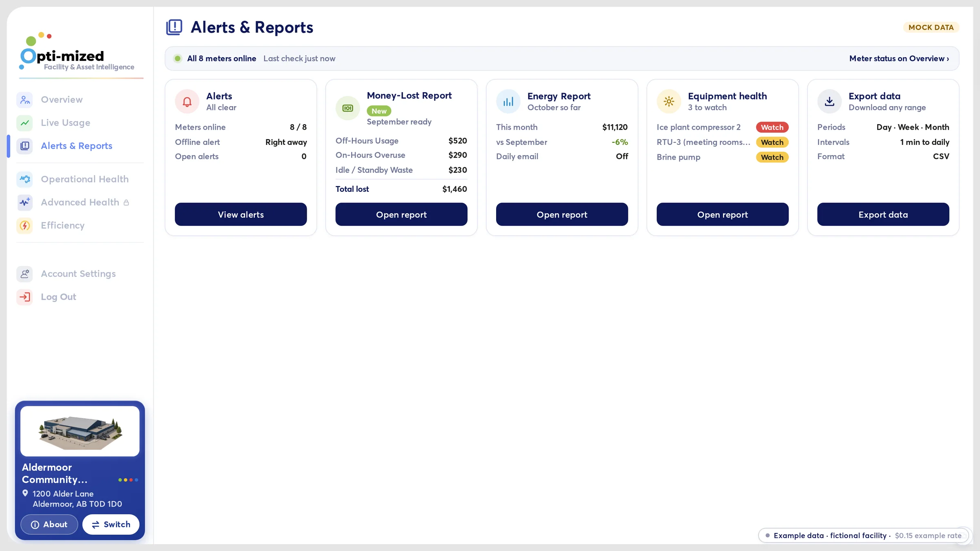Click the Example data fictional facility chip

point(864,535)
